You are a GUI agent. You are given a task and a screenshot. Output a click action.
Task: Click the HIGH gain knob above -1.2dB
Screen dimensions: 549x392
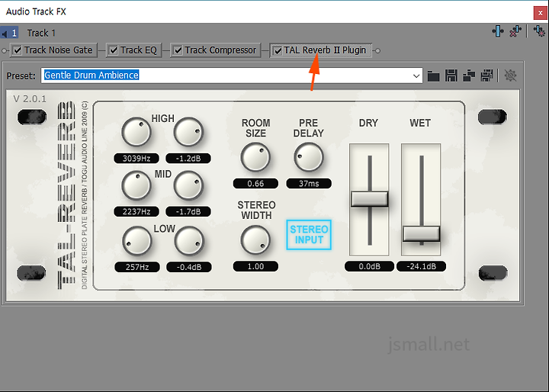click(x=188, y=132)
